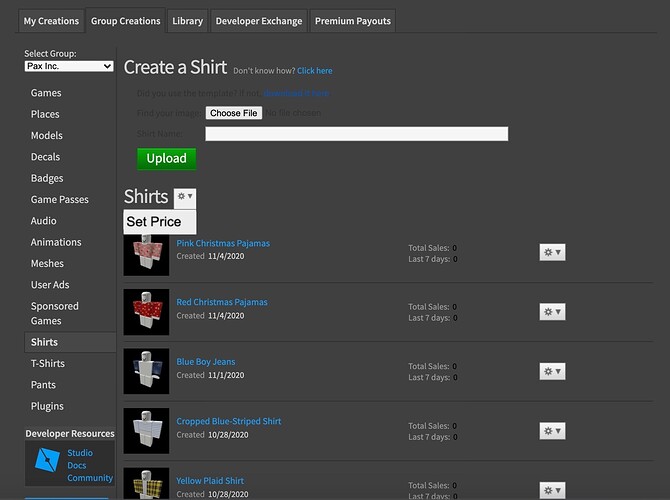Image resolution: width=670 pixels, height=500 pixels.
Task: Open Game Passes in the sidebar
Action: [59, 199]
